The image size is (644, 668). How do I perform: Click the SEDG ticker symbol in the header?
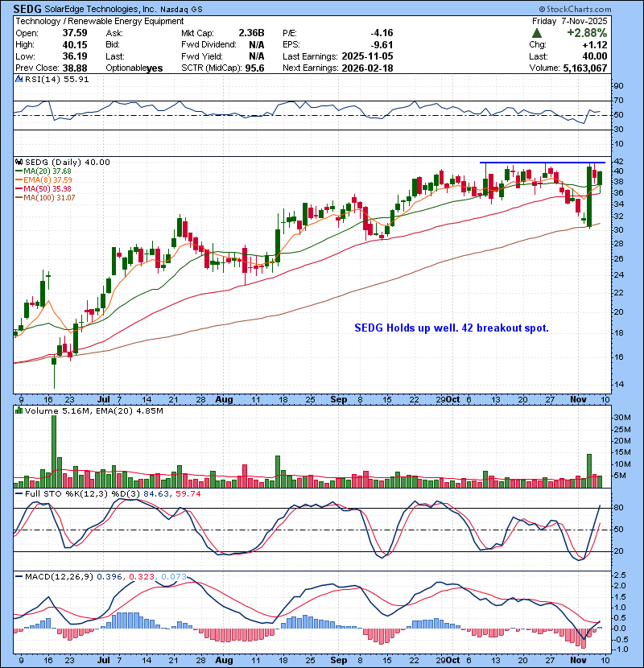click(27, 9)
